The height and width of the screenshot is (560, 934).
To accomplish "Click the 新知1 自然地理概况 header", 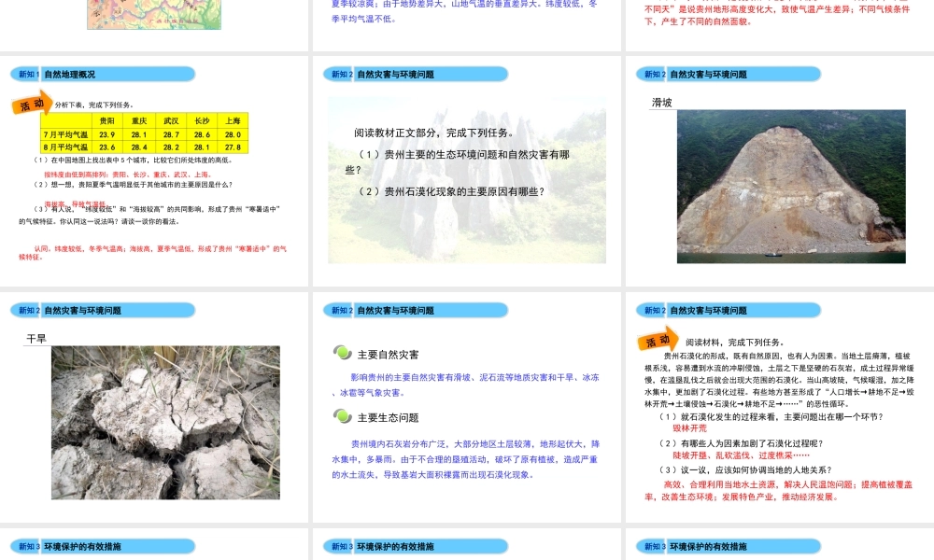I will (103, 75).
